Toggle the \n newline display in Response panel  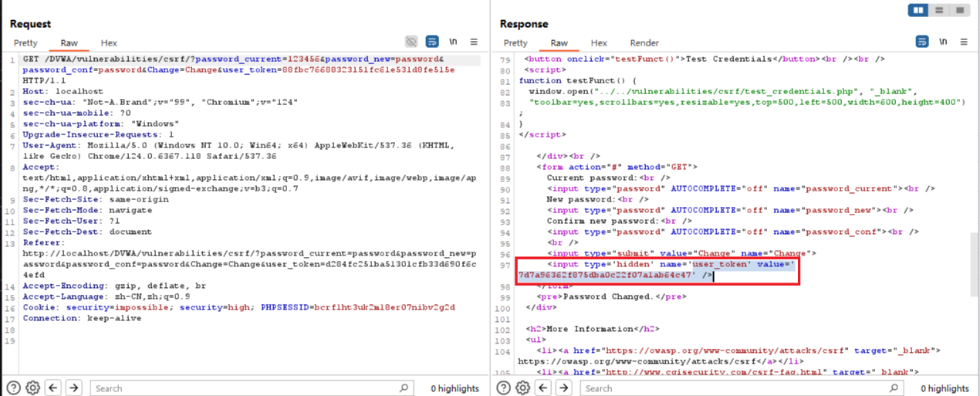coord(944,42)
